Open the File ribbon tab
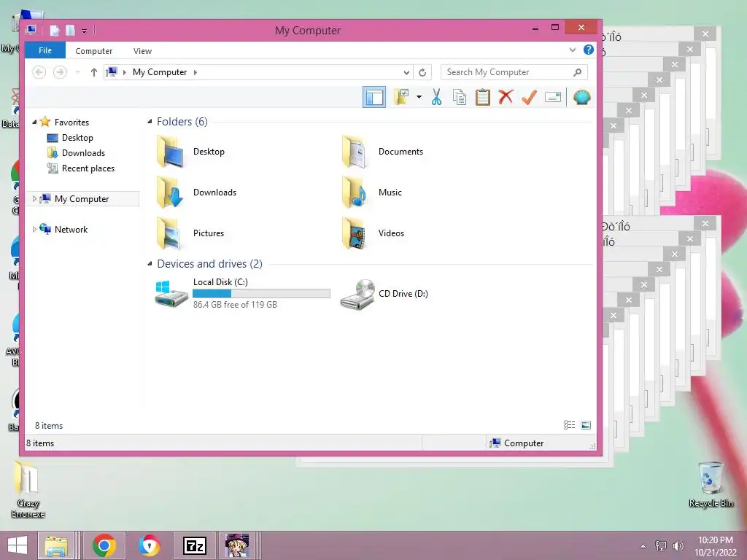 (45, 50)
